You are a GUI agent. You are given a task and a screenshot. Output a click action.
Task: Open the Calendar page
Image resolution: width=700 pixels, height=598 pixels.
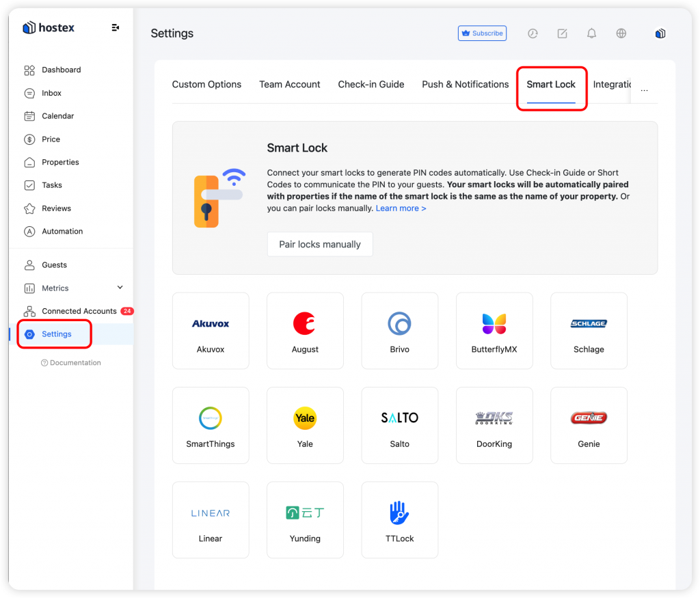57,116
